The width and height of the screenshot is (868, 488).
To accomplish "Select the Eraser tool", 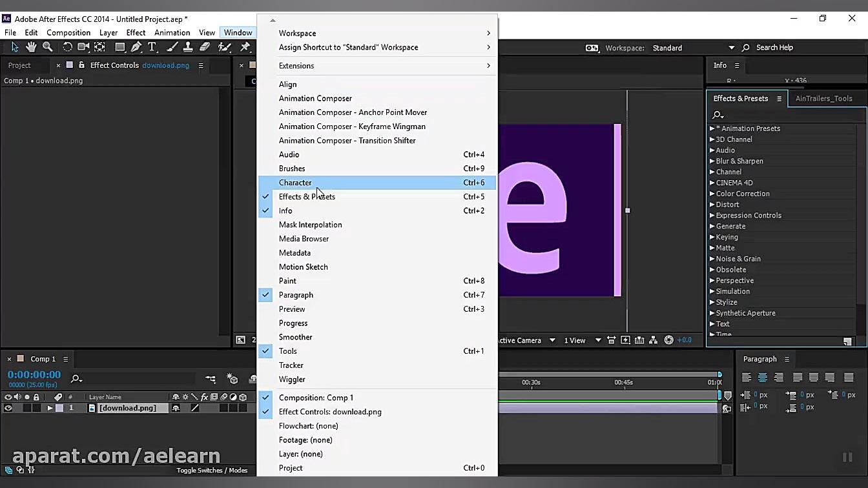I will click(x=205, y=47).
